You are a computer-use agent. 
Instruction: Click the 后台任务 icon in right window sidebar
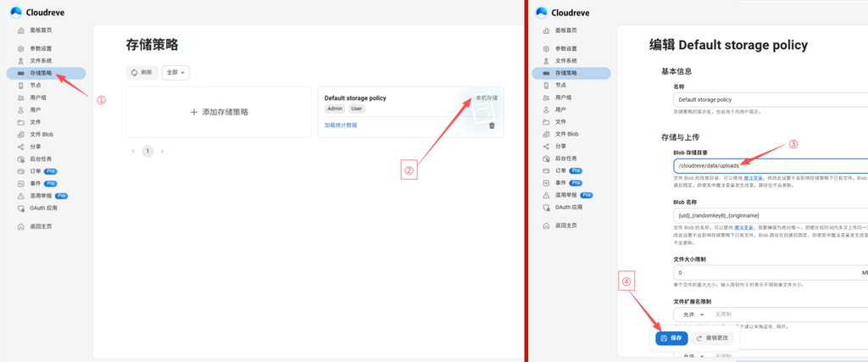tap(547, 159)
